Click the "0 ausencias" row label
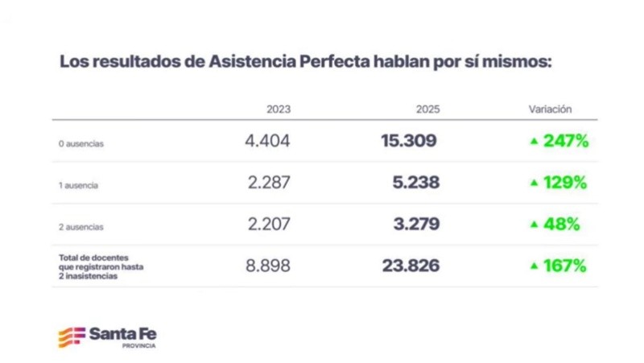The height and width of the screenshot is (363, 644). coord(81,144)
